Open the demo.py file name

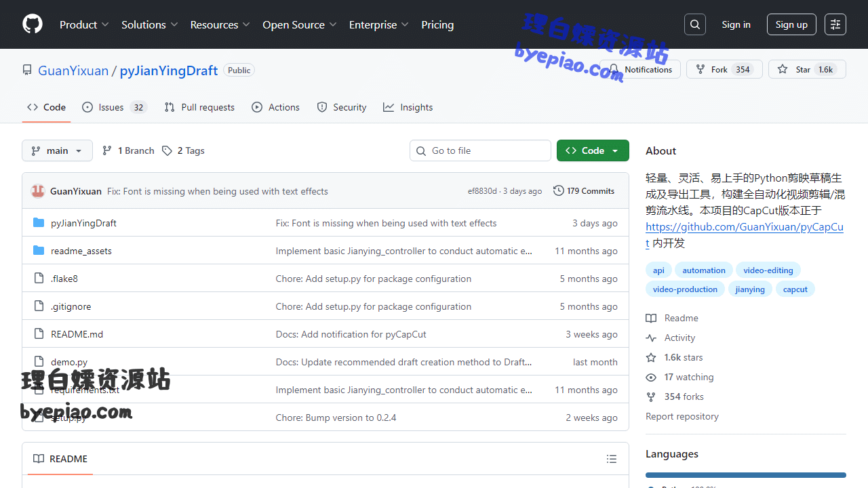point(69,362)
